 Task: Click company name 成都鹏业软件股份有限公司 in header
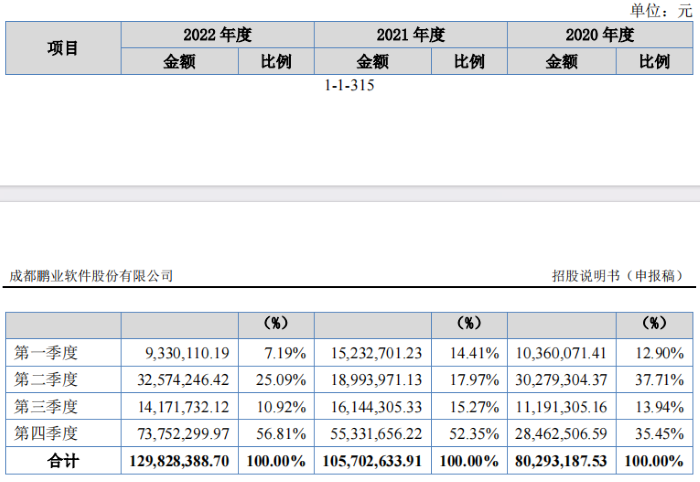click(x=91, y=276)
